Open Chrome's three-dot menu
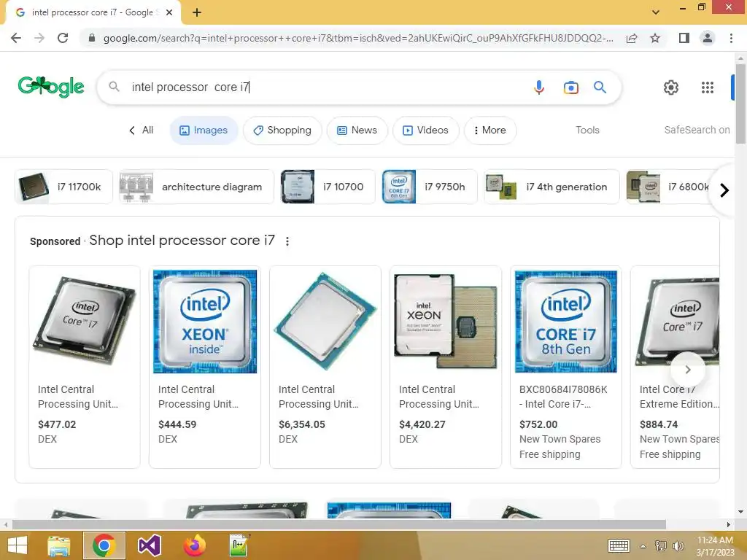Image resolution: width=747 pixels, height=560 pixels. click(x=731, y=38)
